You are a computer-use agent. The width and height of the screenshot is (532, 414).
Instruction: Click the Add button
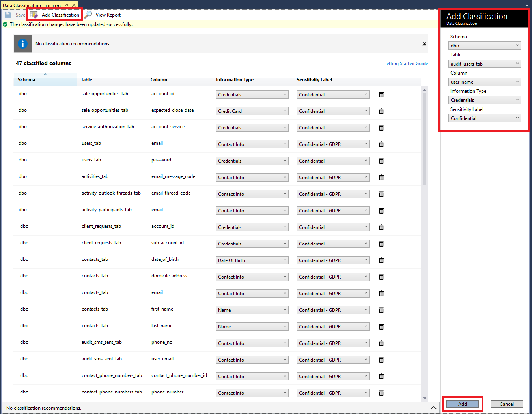[x=462, y=404]
